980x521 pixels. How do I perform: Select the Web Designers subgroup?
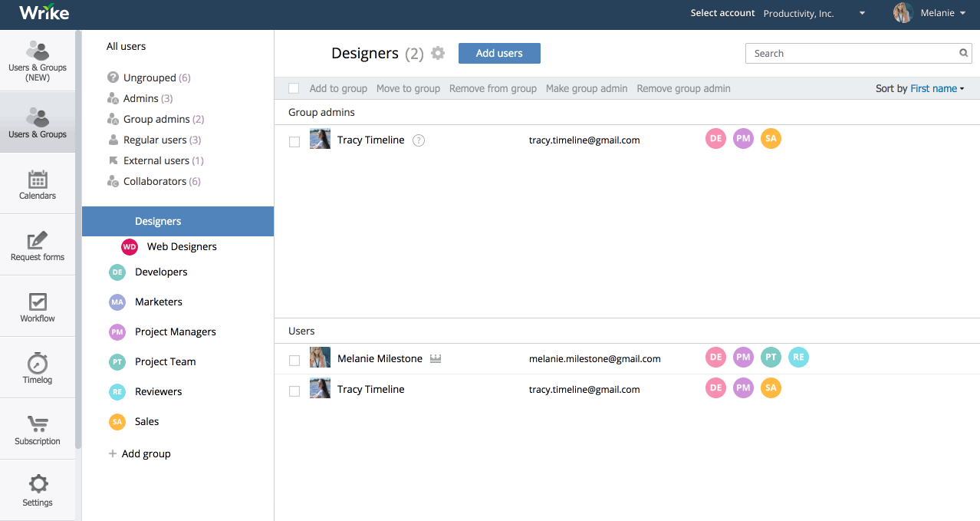pos(181,246)
